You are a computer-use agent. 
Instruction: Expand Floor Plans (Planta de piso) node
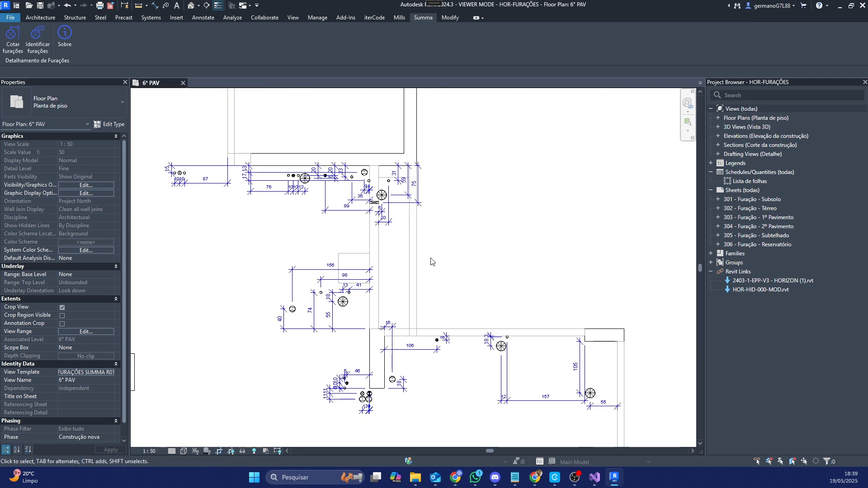pyautogui.click(x=718, y=118)
